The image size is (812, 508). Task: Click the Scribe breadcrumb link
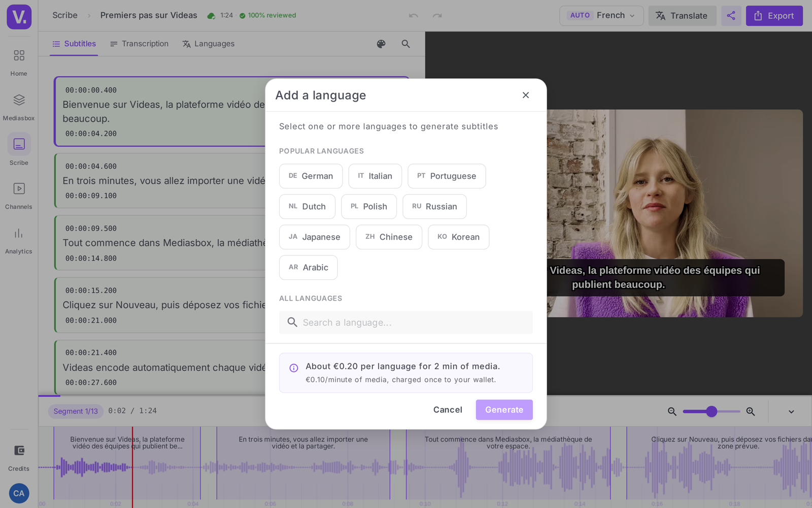pos(65,15)
